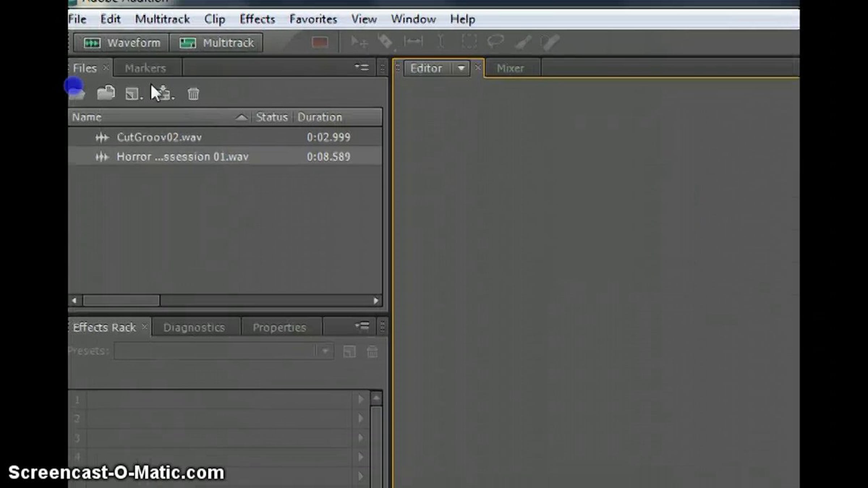Switch to Waveform view
Image resolution: width=868 pixels, height=488 pixels.
pyautogui.click(x=122, y=43)
